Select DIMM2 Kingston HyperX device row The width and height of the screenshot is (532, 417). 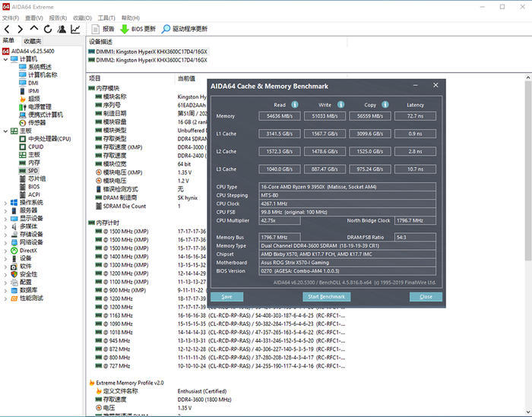[151, 60]
